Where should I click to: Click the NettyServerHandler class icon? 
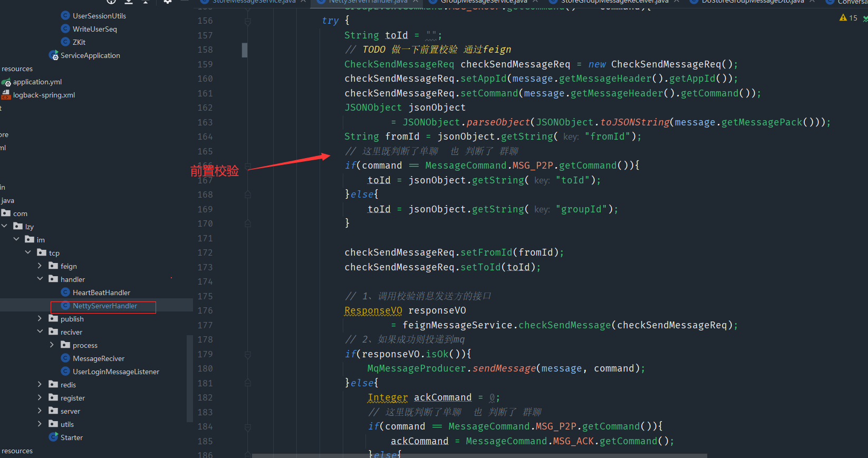65,305
